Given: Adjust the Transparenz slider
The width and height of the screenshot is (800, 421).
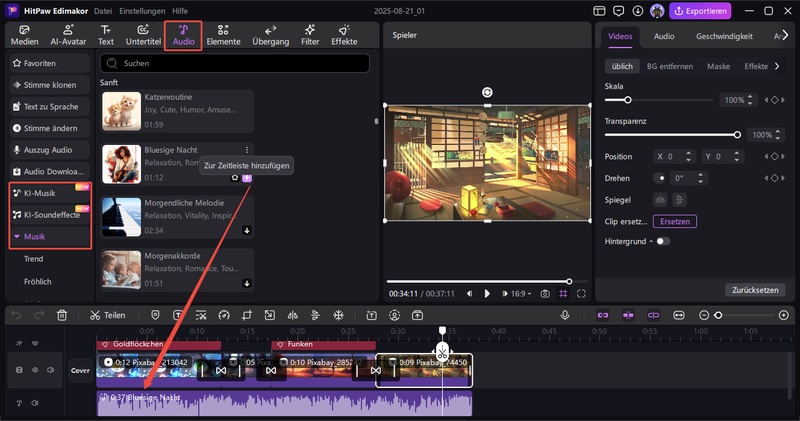Looking at the screenshot, I should pyautogui.click(x=737, y=134).
